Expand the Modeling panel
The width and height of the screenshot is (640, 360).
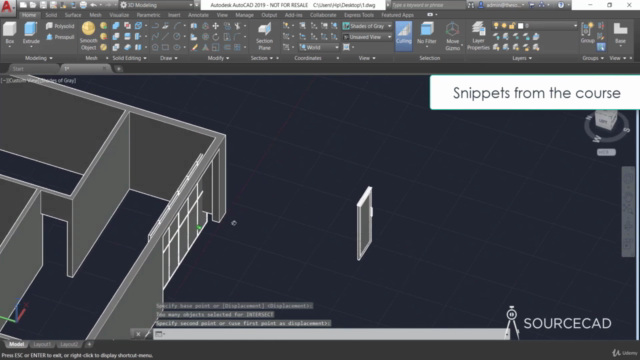pos(39,58)
